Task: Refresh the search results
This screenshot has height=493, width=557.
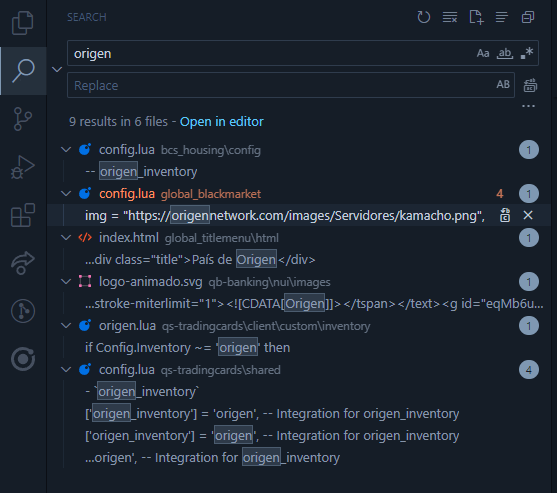Action: pos(423,17)
